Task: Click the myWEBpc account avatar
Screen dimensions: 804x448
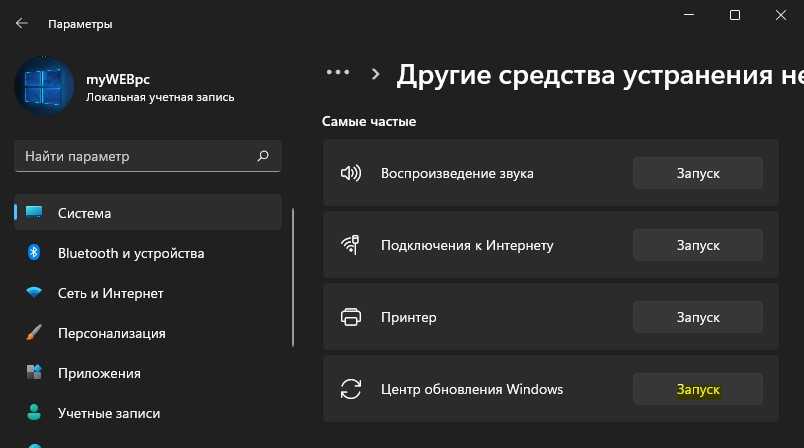Action: (44, 86)
